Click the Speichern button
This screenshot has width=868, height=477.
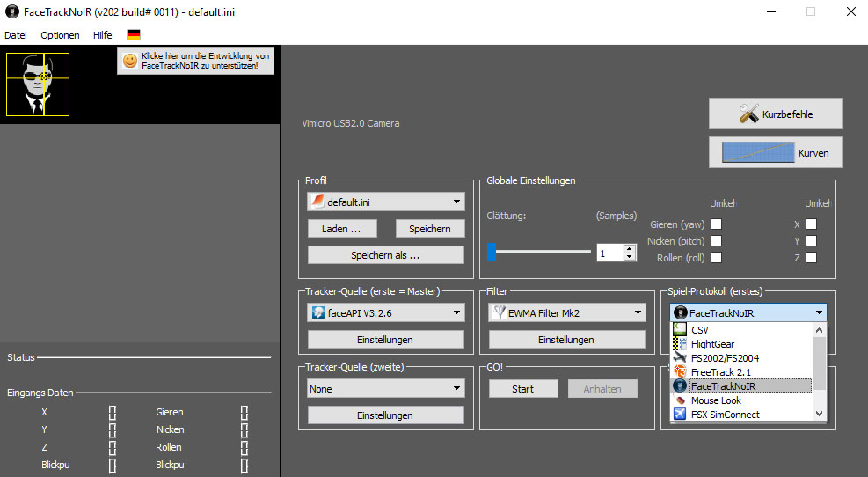[x=429, y=228]
